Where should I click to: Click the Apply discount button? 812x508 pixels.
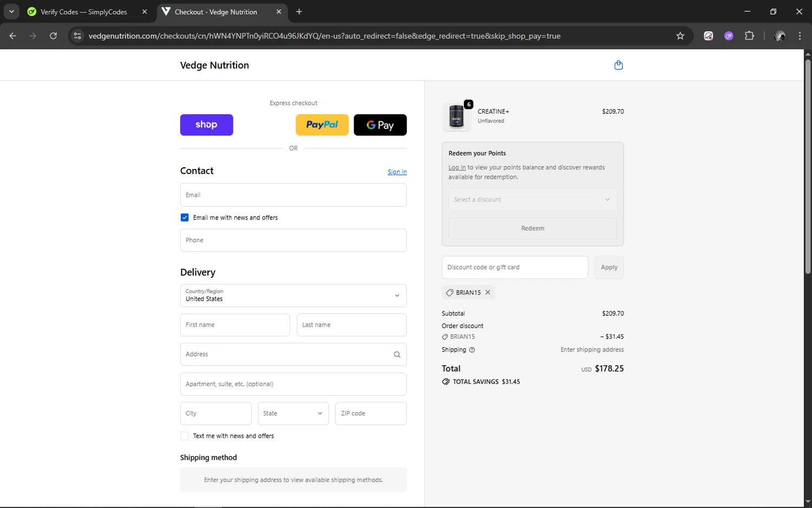(x=609, y=268)
